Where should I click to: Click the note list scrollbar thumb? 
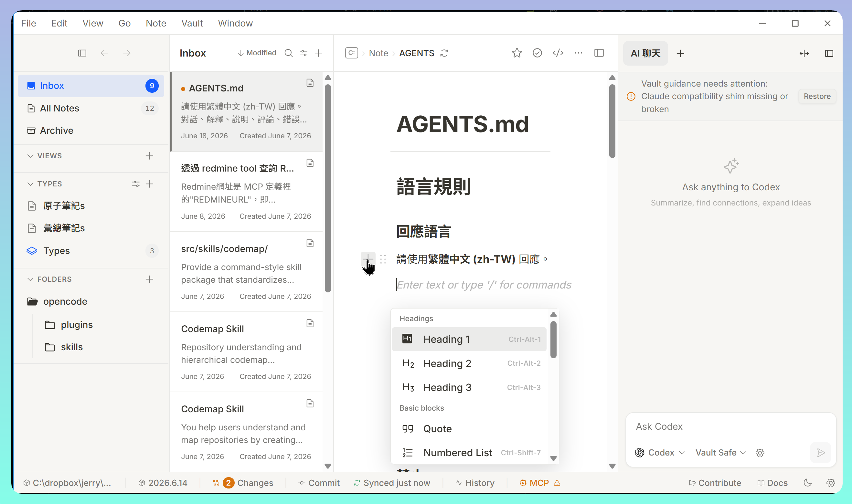[x=327, y=188]
